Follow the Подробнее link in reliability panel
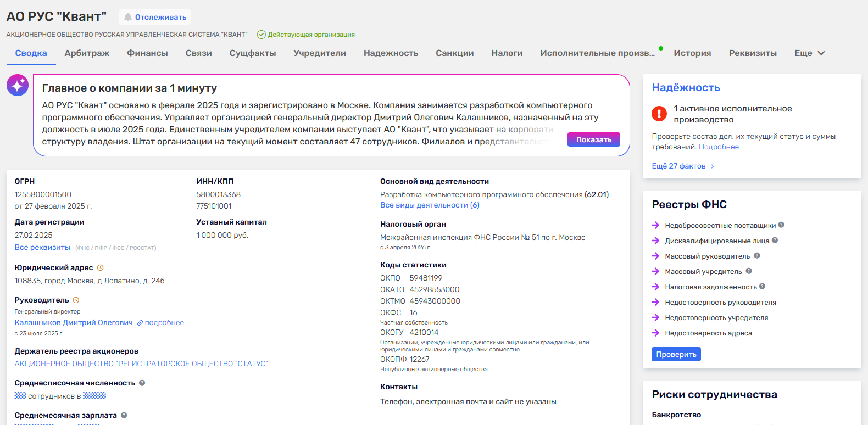Viewport: 868px width, 425px height. 719,147
